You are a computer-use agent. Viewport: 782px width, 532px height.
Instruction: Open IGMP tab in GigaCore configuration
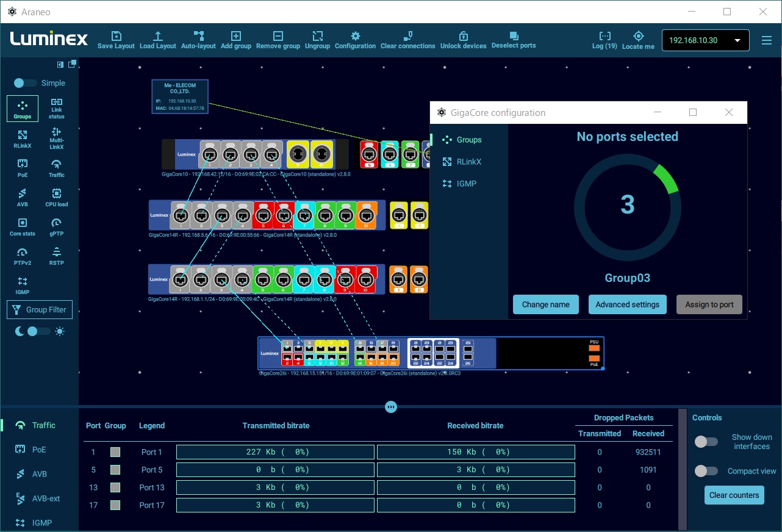(x=468, y=184)
